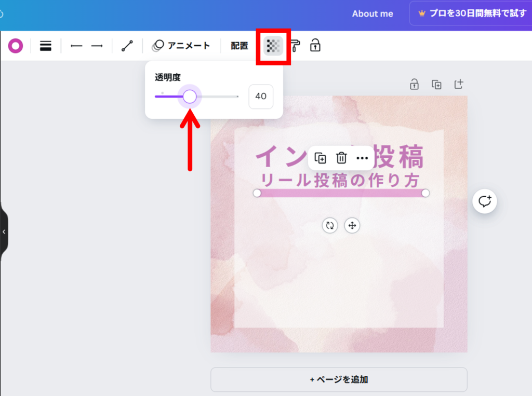The height and width of the screenshot is (396, 532).
Task: Click the アニメート button
Action: tap(181, 46)
